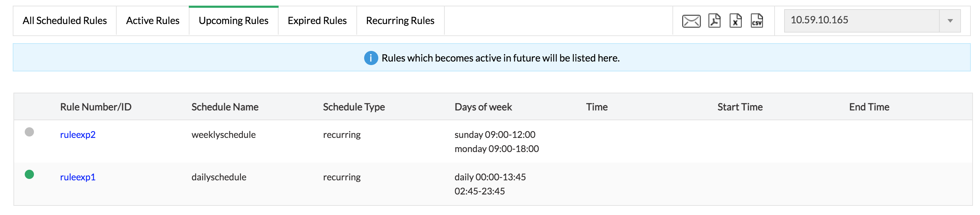The image size is (980, 215).
Task: Select the Upcoming Rules tab
Action: 233,21
